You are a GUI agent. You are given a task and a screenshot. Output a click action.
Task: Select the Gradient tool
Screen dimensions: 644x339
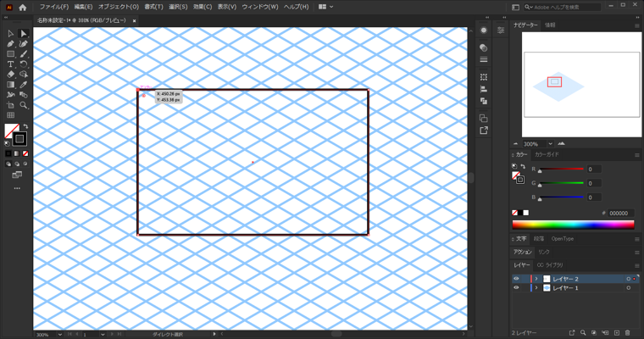point(11,85)
